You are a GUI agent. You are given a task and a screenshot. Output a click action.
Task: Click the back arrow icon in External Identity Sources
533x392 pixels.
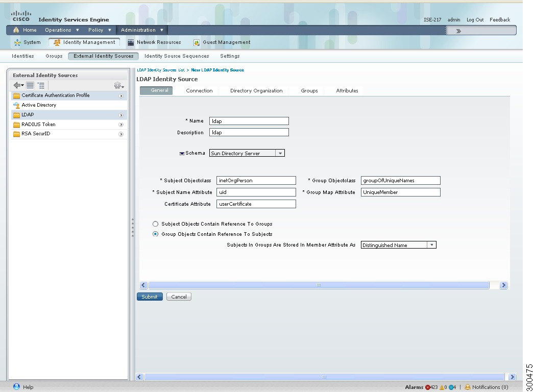tap(18, 85)
